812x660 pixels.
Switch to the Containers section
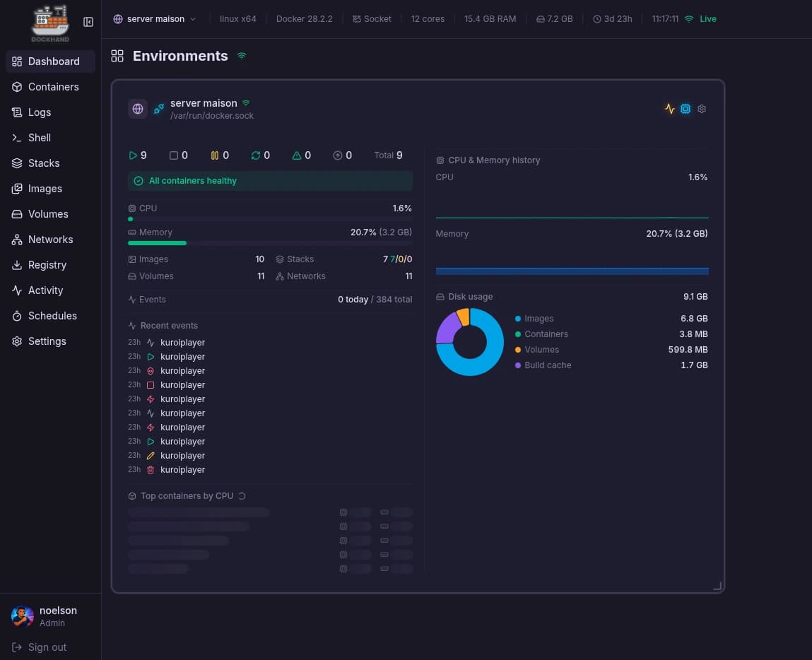point(53,86)
